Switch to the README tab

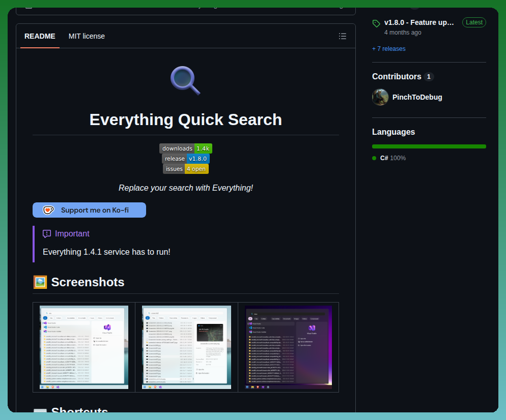pyautogui.click(x=40, y=36)
